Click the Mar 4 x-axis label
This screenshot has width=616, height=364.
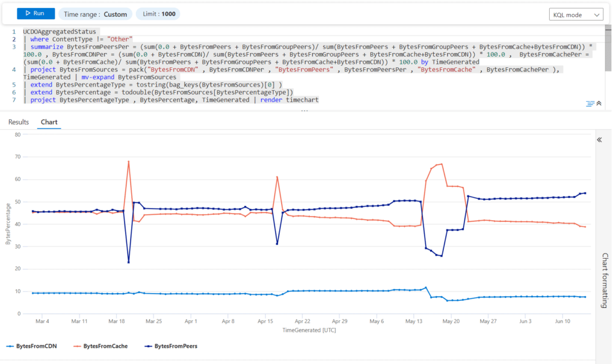43,321
